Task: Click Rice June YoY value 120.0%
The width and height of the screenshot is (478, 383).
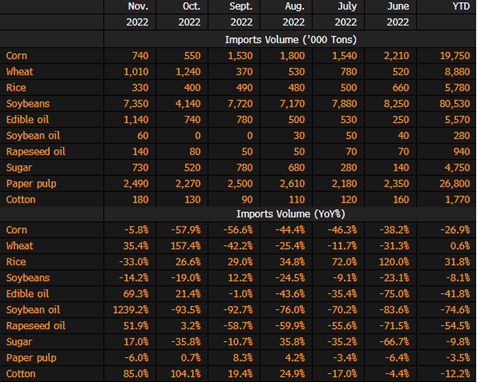Action: pos(394,262)
